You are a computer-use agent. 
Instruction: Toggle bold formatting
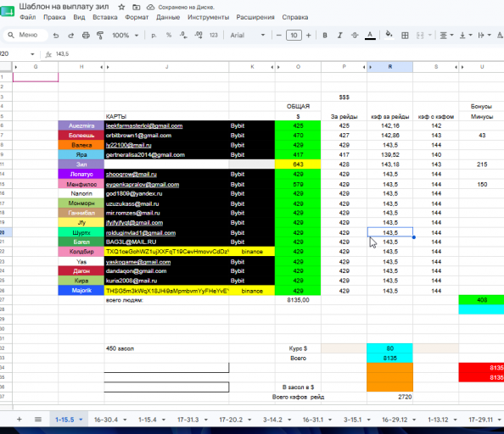[x=325, y=36]
